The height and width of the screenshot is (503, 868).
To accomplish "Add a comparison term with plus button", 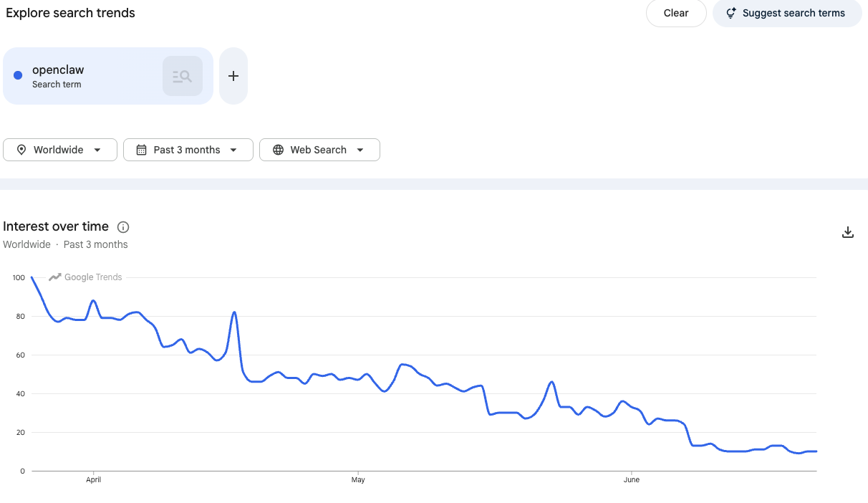I will 233,76.
